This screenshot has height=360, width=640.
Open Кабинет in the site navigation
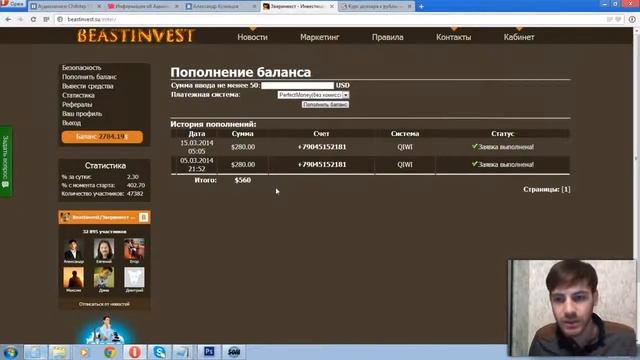(519, 37)
